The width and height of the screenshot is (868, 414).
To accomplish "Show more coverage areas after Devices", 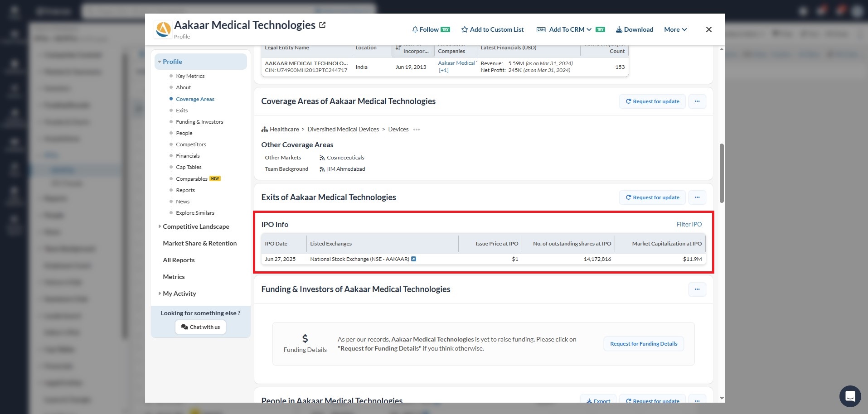I will click(x=417, y=130).
